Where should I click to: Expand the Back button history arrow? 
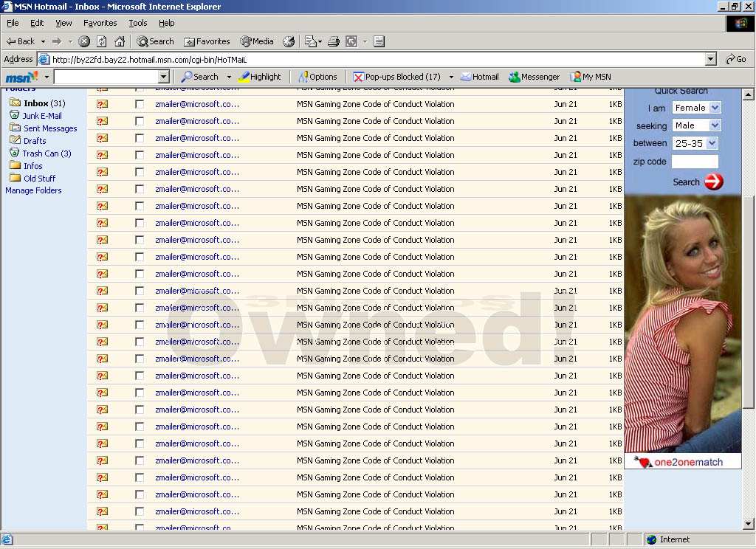(x=43, y=41)
